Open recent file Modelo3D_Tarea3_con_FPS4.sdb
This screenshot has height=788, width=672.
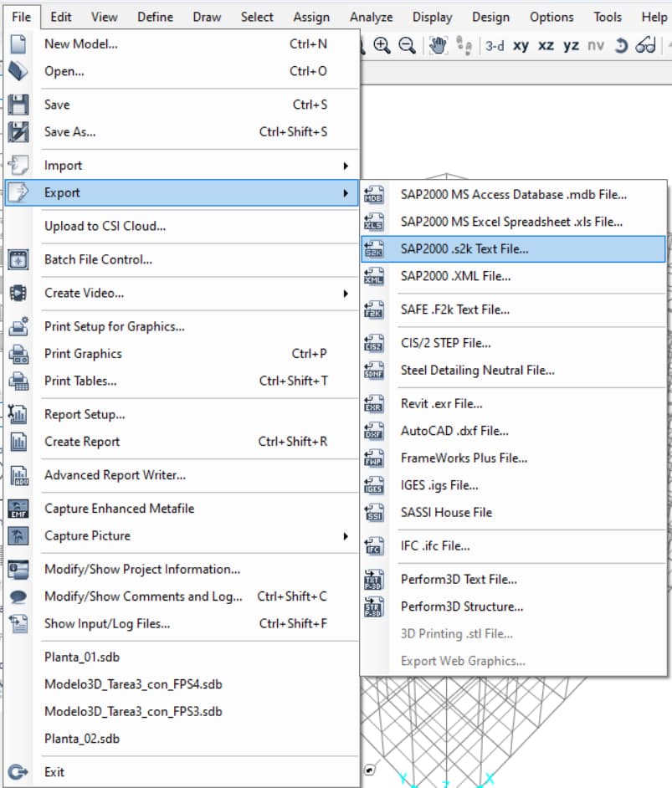tap(133, 684)
